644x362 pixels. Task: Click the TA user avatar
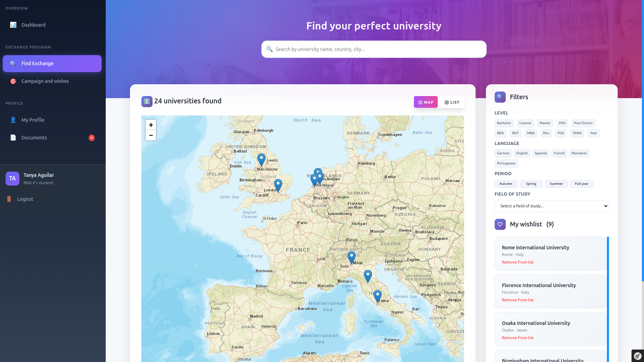point(12,179)
